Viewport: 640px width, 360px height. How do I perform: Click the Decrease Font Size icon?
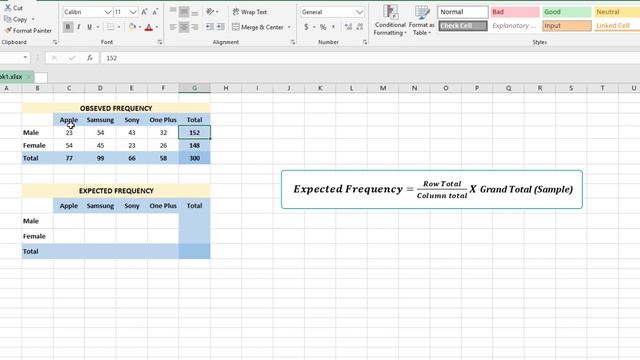155,12
